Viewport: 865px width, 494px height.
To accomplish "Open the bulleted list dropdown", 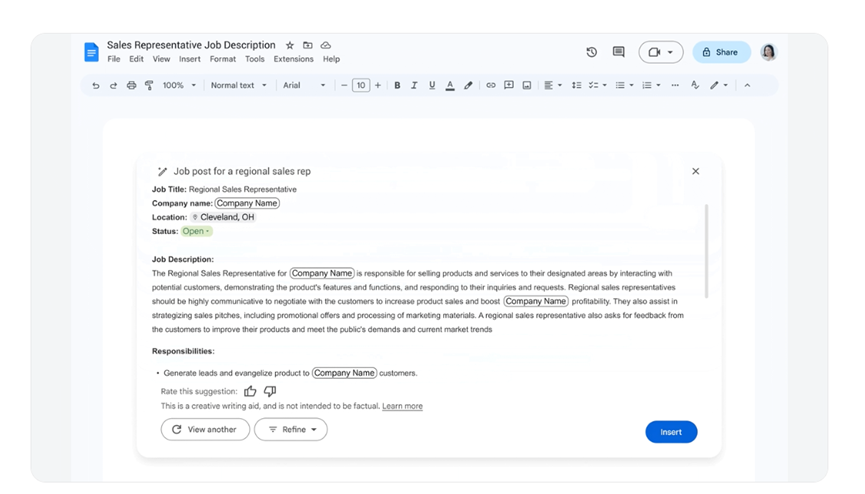I will [x=624, y=86].
